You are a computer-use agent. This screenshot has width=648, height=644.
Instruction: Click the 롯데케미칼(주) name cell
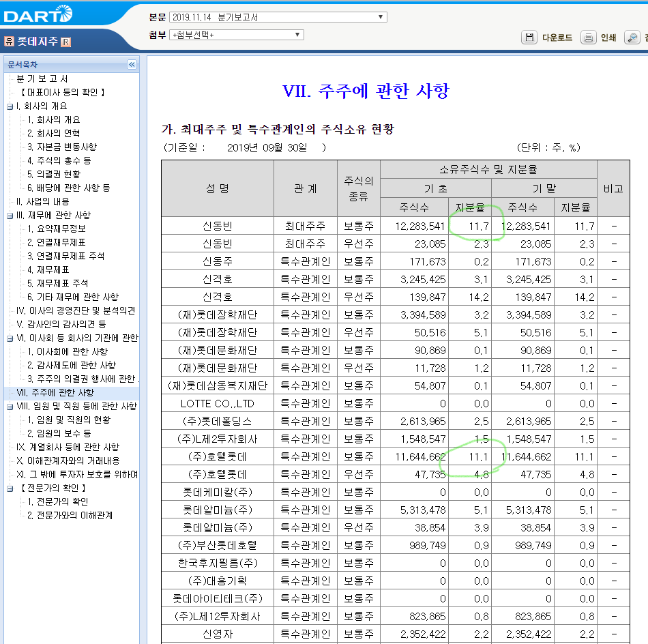click(218, 493)
